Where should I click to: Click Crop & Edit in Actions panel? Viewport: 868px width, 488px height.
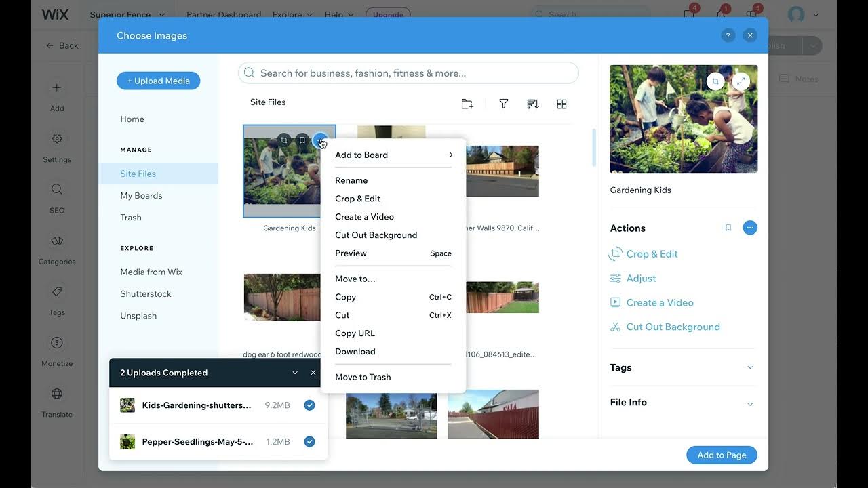point(644,254)
